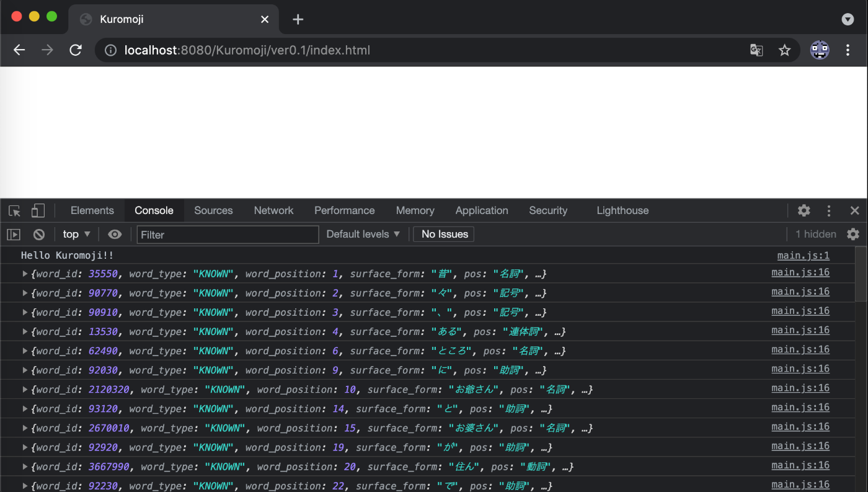Image resolution: width=868 pixels, height=492 pixels.
Task: Expand the object with surface_form ある
Action: (25, 331)
